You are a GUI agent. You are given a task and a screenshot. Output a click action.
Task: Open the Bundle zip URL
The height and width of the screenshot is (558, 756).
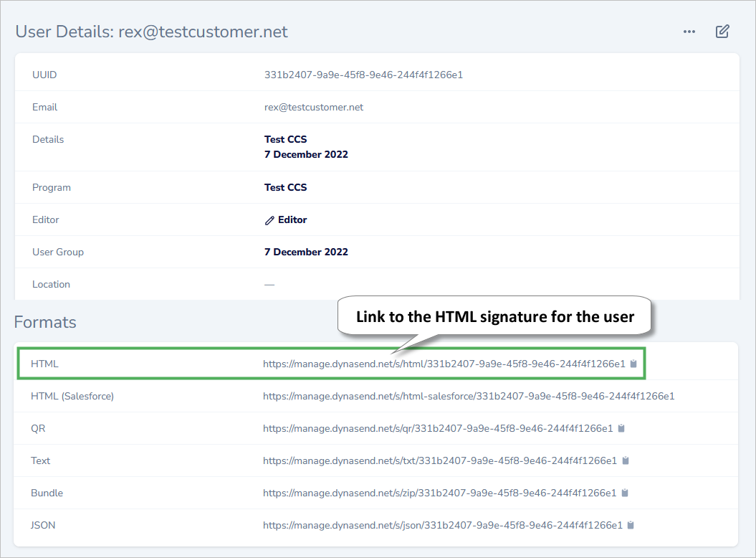click(439, 493)
